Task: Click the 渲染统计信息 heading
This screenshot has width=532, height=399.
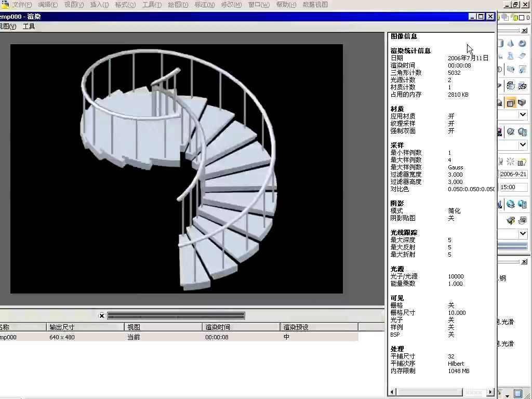Action: [x=410, y=51]
